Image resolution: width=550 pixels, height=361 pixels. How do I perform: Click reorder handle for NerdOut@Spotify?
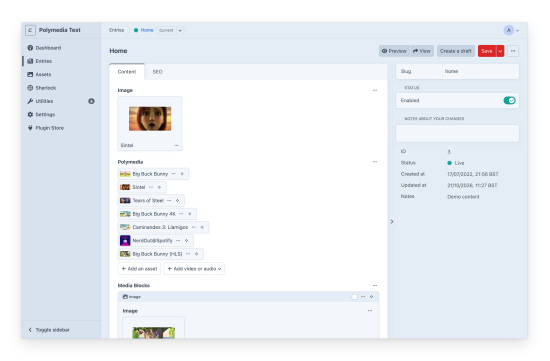pos(187,241)
